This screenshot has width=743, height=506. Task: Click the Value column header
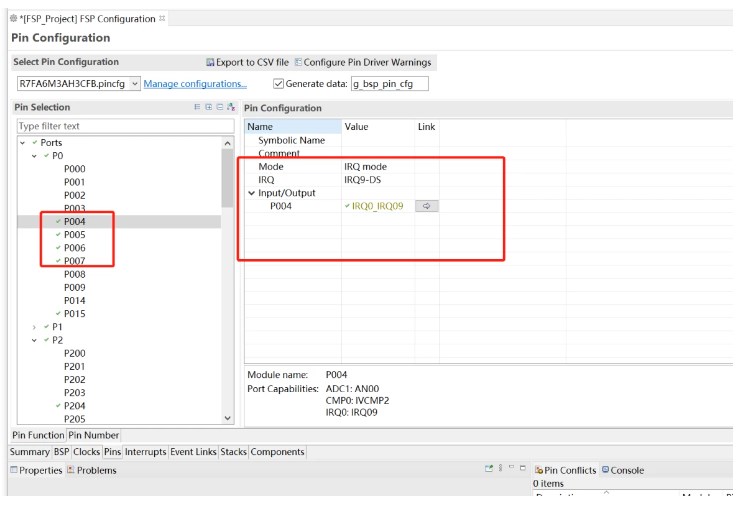click(x=378, y=127)
